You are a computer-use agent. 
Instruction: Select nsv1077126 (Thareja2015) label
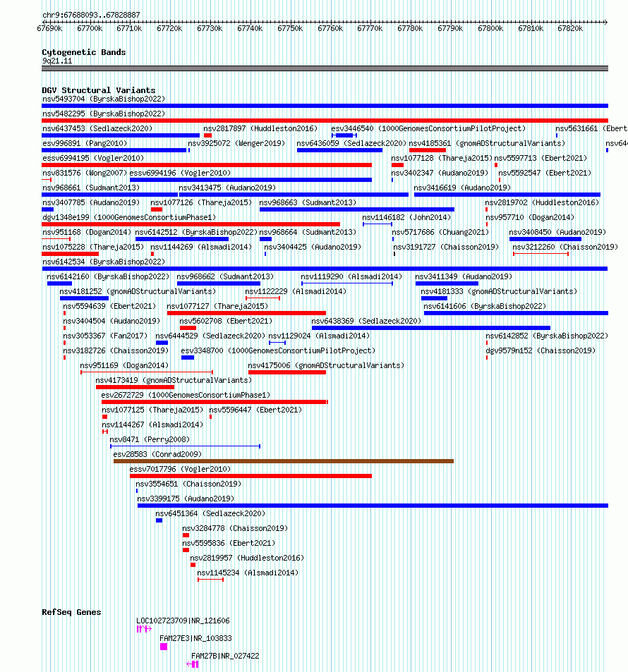point(201,202)
